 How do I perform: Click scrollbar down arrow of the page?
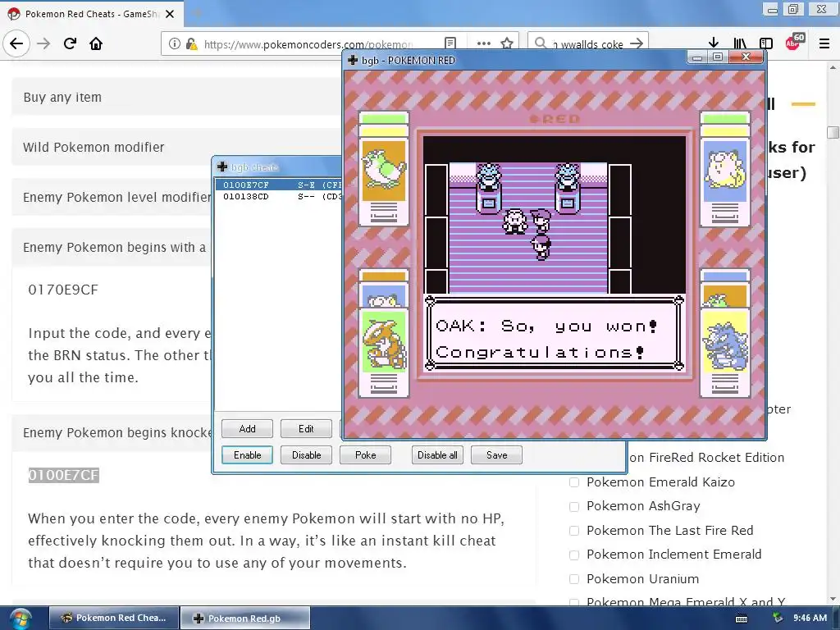[833, 599]
